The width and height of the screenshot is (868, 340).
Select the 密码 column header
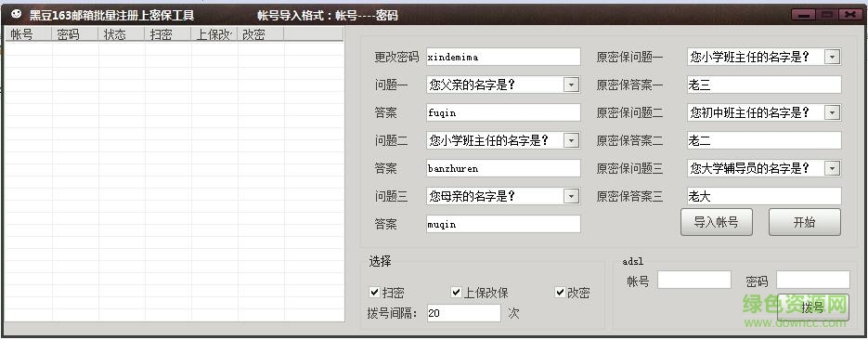[75, 34]
